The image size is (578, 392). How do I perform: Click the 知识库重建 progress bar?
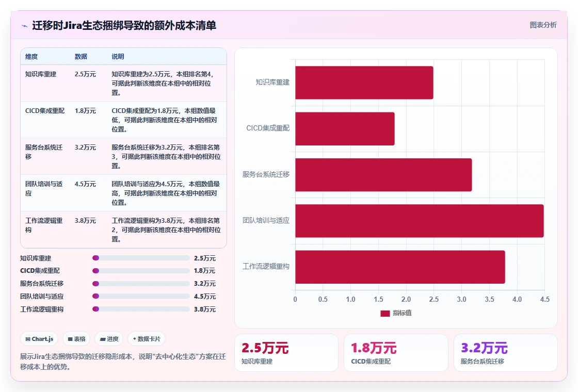141,258
